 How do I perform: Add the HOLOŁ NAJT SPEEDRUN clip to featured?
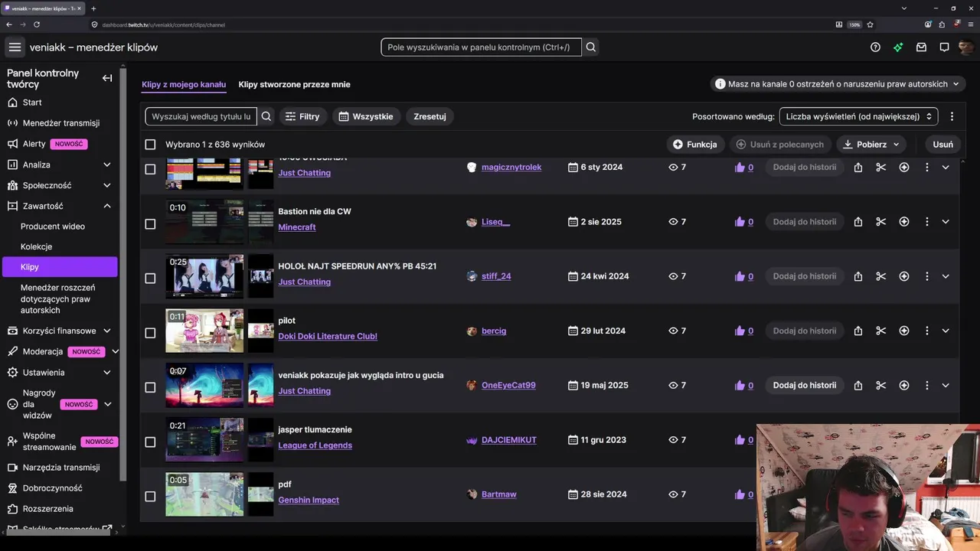904,276
